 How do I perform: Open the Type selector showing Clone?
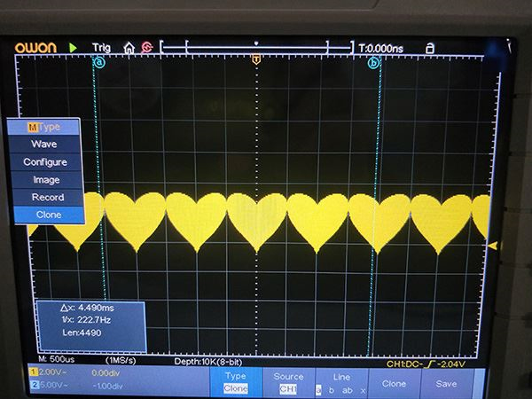pyautogui.click(x=236, y=382)
